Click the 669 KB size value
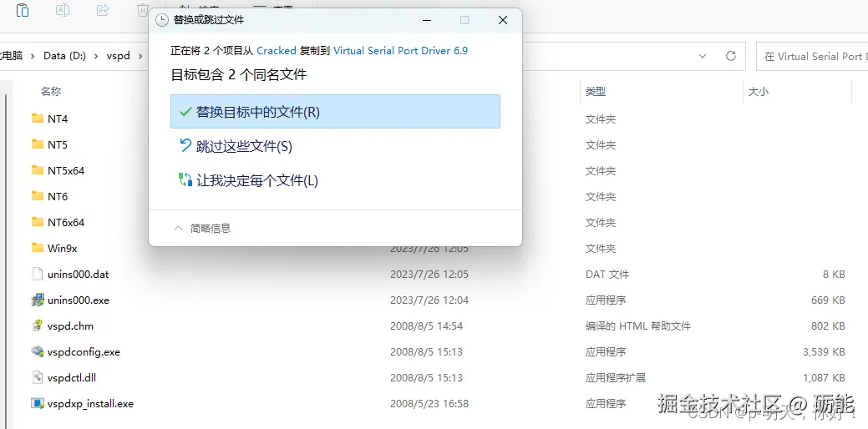Screen dimensions: 868x429 point(828,300)
